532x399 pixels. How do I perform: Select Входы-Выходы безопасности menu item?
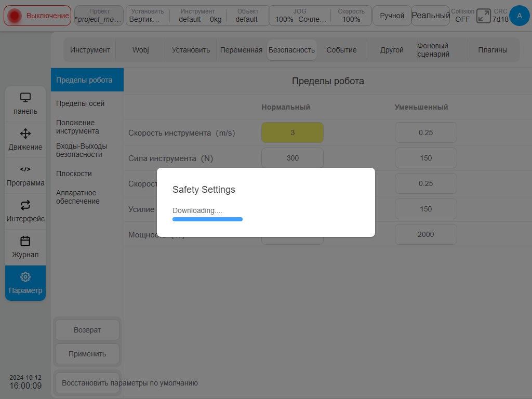coord(87,150)
